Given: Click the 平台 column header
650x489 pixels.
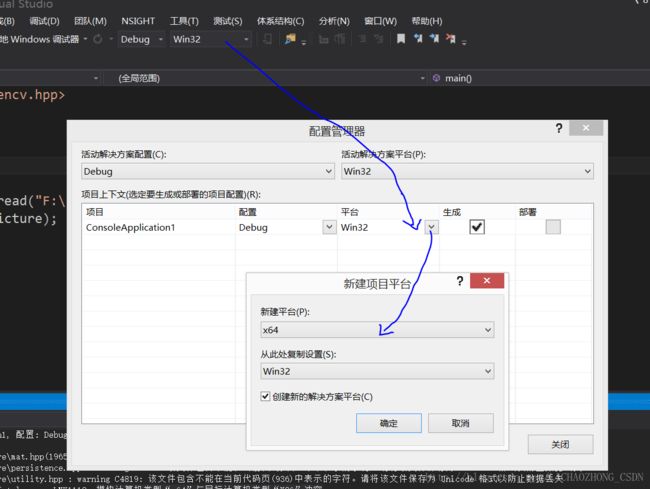Looking at the screenshot, I should coord(349,212).
